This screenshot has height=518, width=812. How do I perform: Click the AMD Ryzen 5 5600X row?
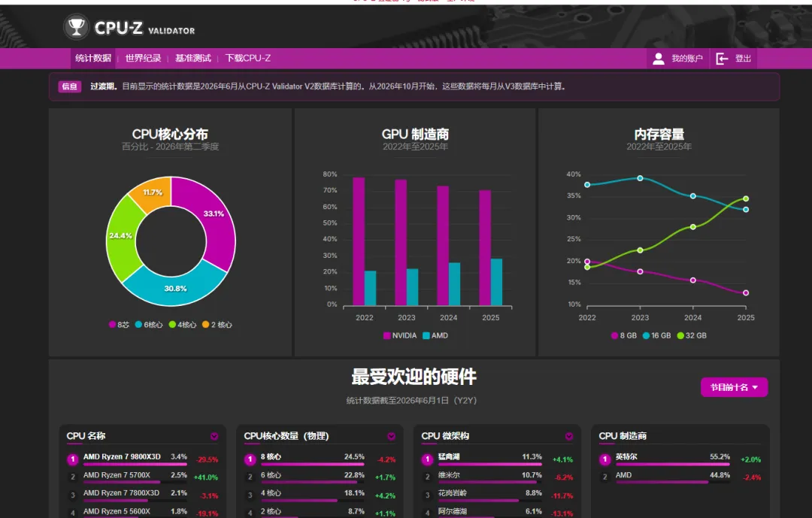(x=142, y=512)
